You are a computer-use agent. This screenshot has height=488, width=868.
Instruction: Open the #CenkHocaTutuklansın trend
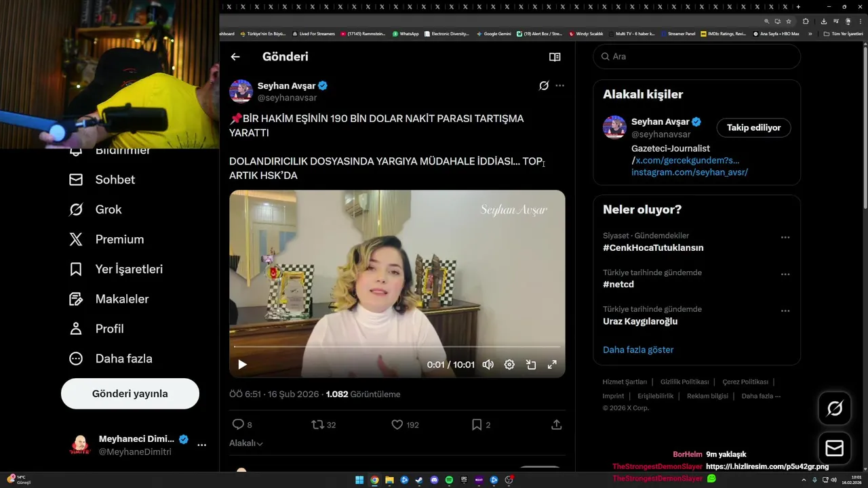tap(653, 248)
